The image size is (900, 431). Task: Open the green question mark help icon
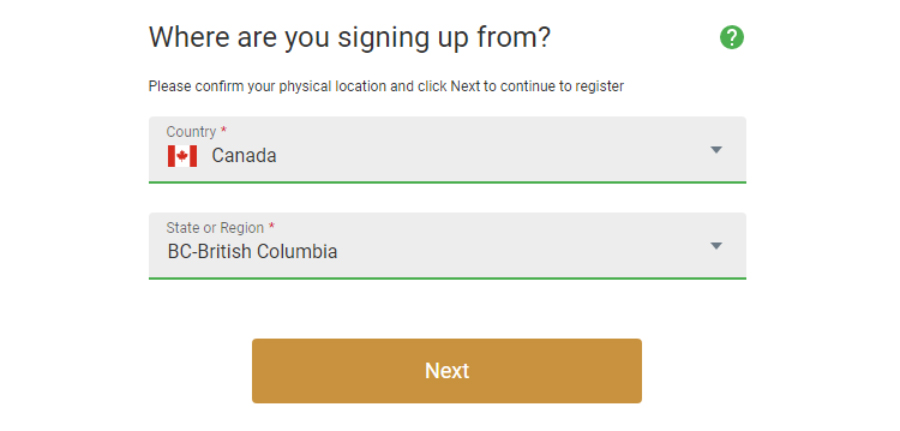point(732,37)
